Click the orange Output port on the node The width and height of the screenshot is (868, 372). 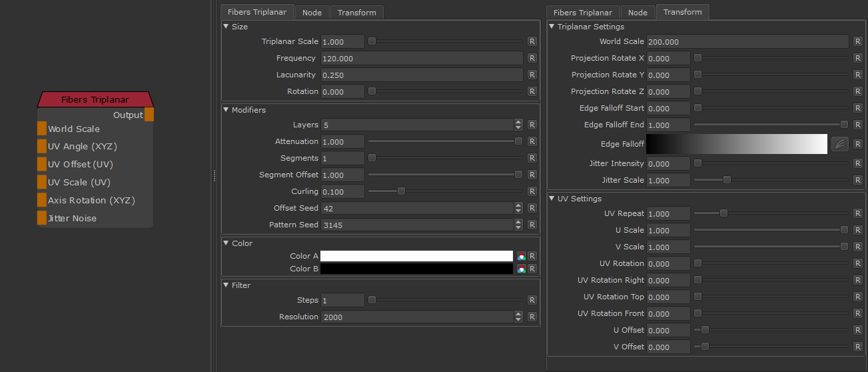149,115
